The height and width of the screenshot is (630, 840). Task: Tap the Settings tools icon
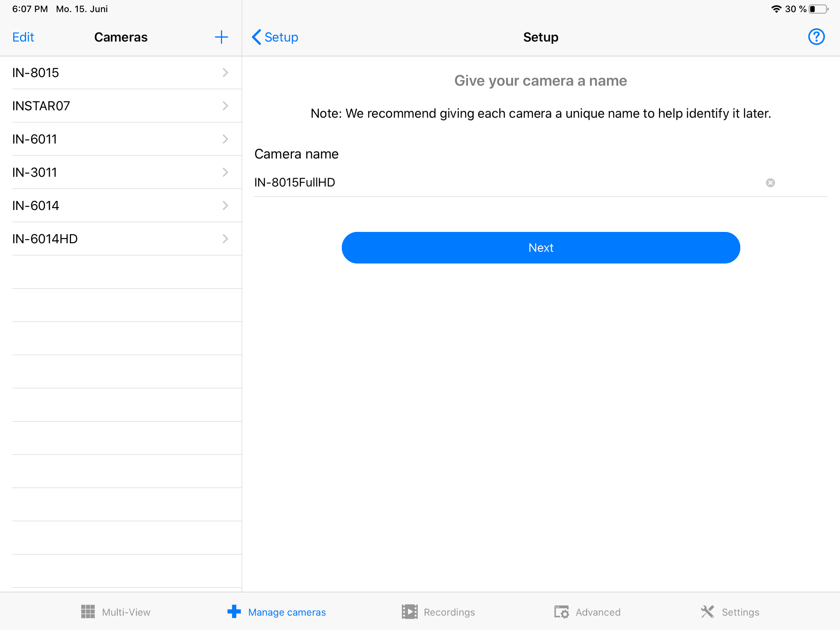(707, 612)
